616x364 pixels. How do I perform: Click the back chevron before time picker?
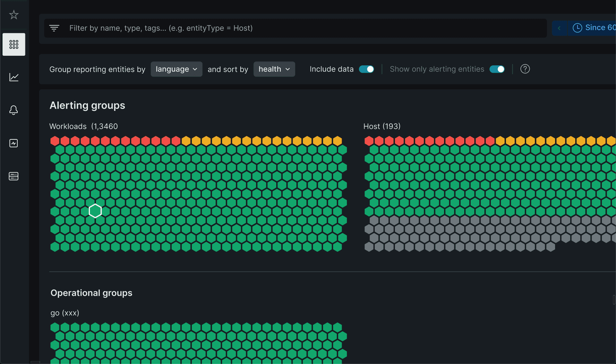point(559,28)
